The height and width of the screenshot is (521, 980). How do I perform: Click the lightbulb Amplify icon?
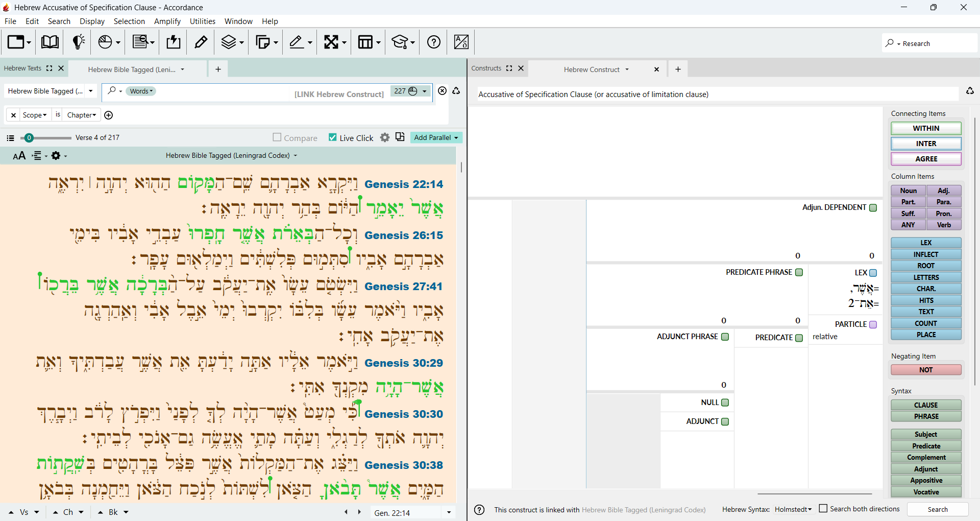click(x=79, y=42)
